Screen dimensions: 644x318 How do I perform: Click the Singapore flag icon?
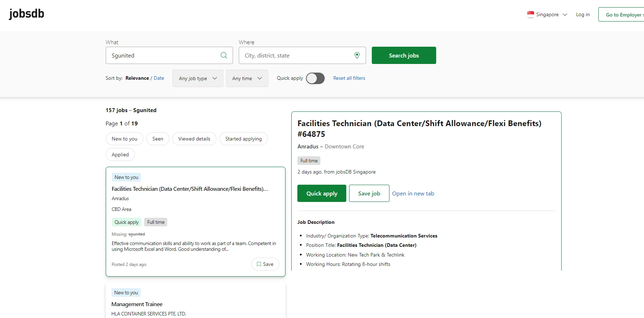pos(531,14)
